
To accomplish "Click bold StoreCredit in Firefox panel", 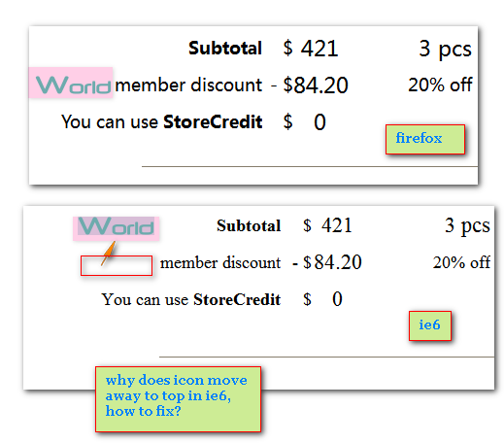I will [213, 121].
